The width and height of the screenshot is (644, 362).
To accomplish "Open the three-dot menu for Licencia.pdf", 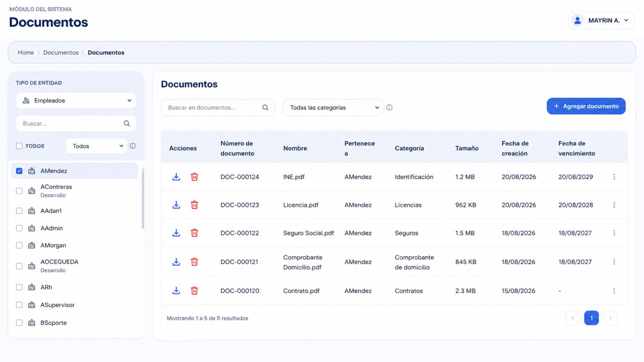I will click(614, 205).
